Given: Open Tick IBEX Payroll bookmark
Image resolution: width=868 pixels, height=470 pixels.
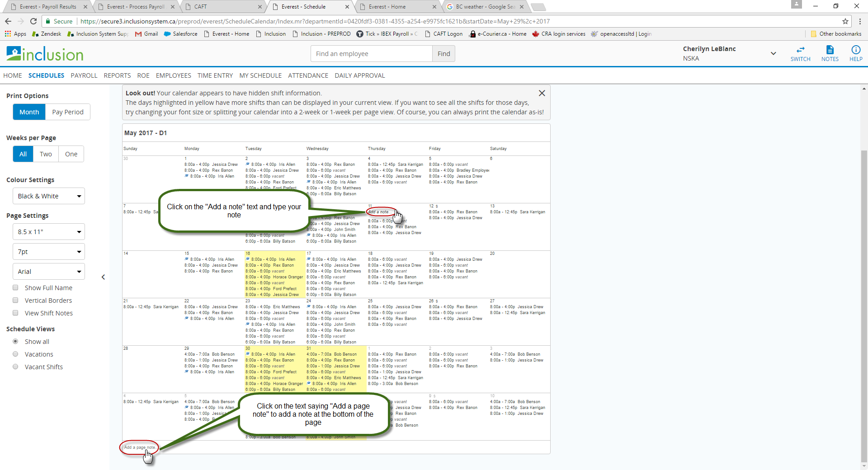Looking at the screenshot, I should [x=387, y=34].
